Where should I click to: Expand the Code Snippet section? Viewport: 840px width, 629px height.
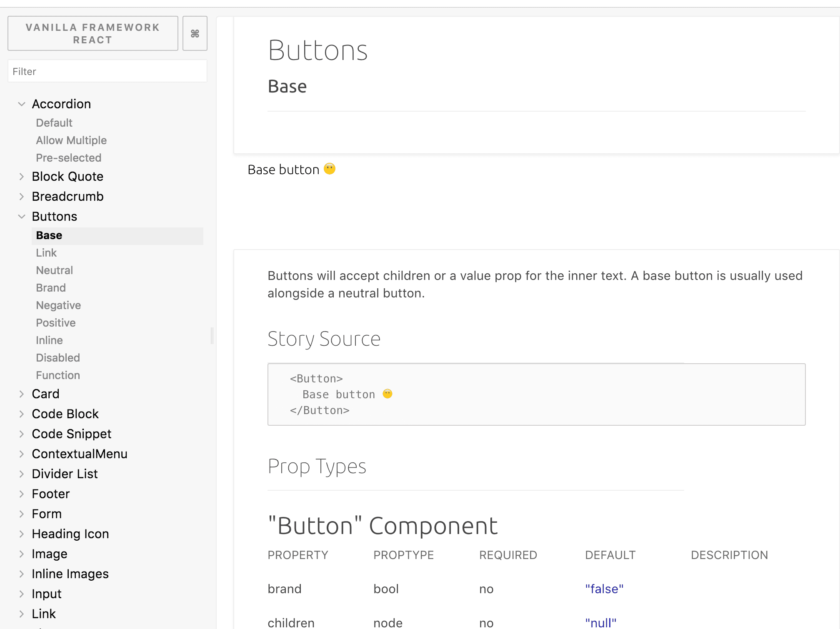[x=71, y=434]
